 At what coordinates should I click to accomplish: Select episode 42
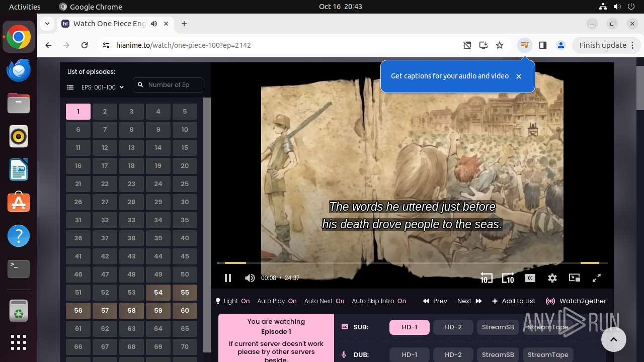point(105,256)
